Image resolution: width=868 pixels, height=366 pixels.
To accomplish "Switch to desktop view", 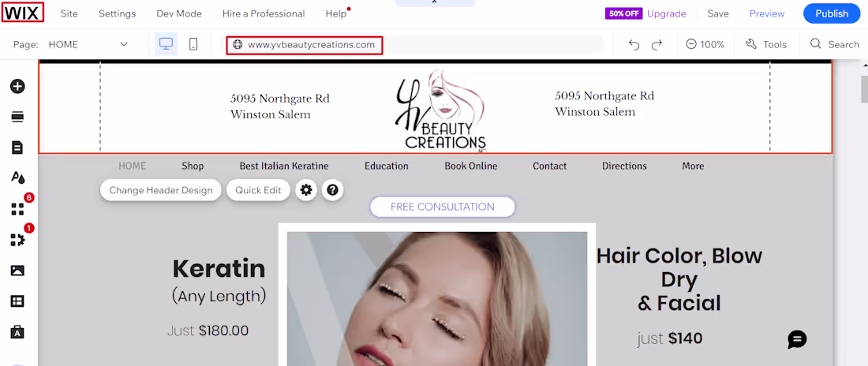I will (166, 44).
